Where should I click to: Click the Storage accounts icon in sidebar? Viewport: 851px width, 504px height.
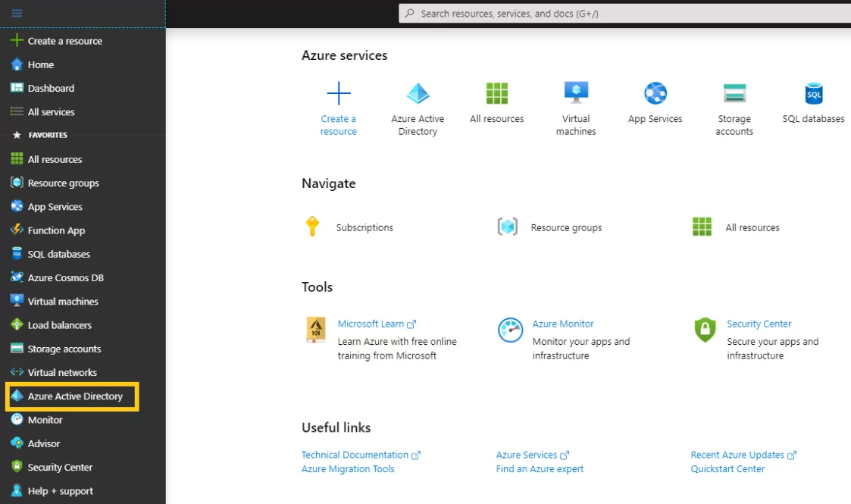17,349
